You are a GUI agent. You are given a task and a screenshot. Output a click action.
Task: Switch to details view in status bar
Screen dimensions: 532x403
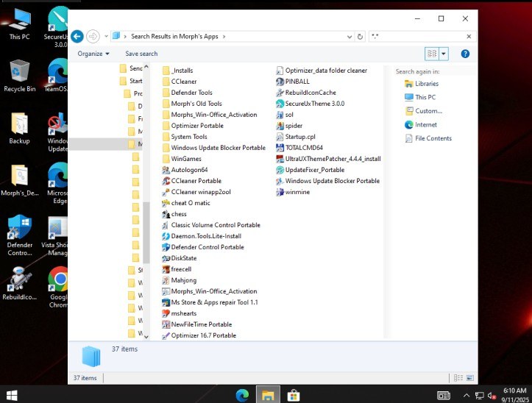(458, 377)
